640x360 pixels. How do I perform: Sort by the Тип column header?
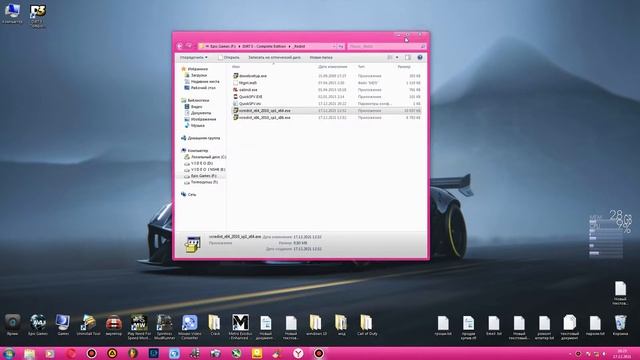click(361, 67)
